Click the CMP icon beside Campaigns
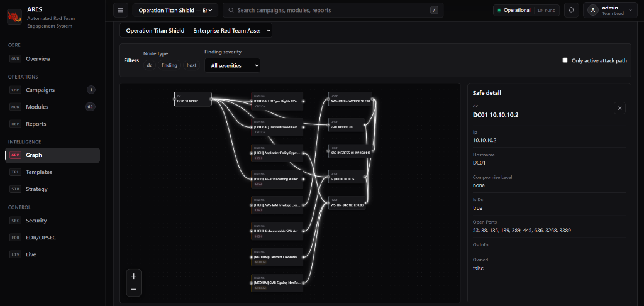Screen dimensions: 644x306 pyautogui.click(x=15, y=90)
